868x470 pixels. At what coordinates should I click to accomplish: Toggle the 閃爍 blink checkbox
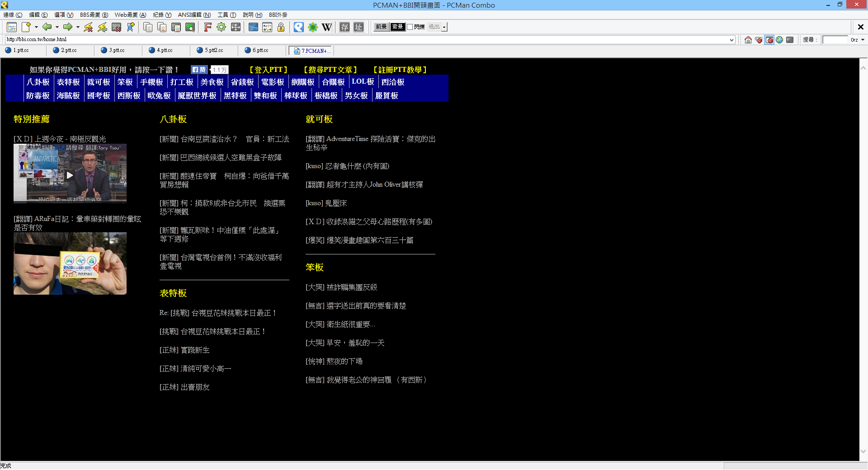410,27
